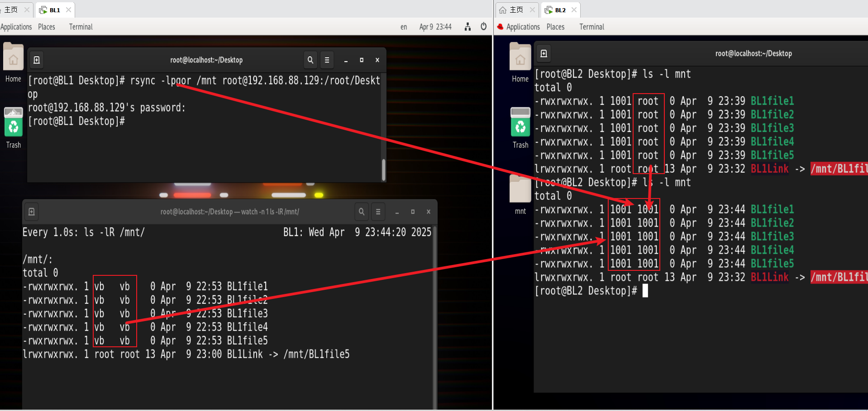Click search icon in watch terminal window

coord(362,212)
